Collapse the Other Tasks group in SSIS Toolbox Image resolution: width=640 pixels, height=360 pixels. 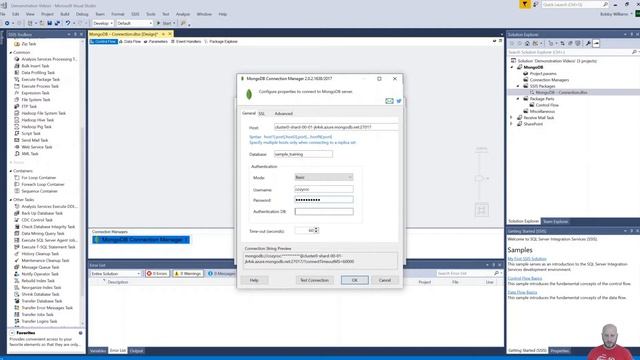11,200
